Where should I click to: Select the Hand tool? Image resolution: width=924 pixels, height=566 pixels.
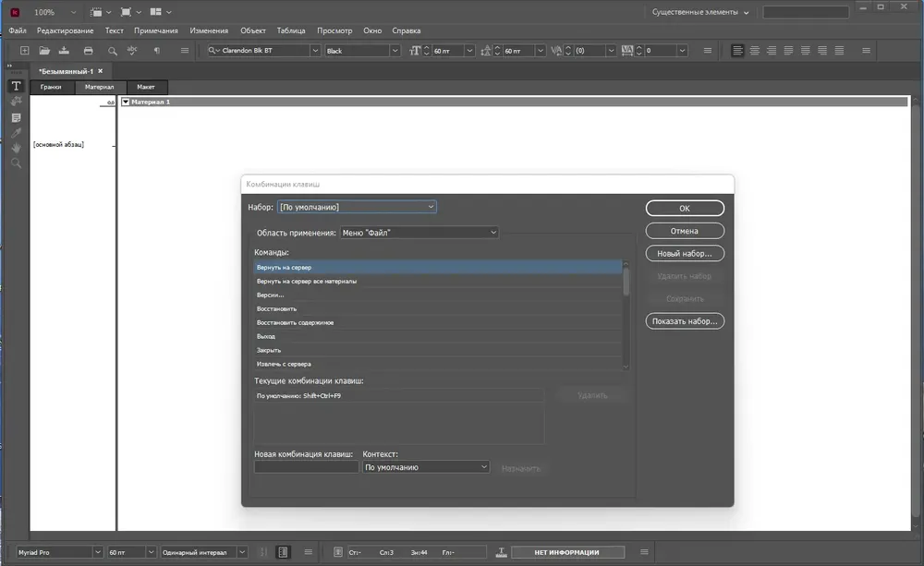pos(16,148)
